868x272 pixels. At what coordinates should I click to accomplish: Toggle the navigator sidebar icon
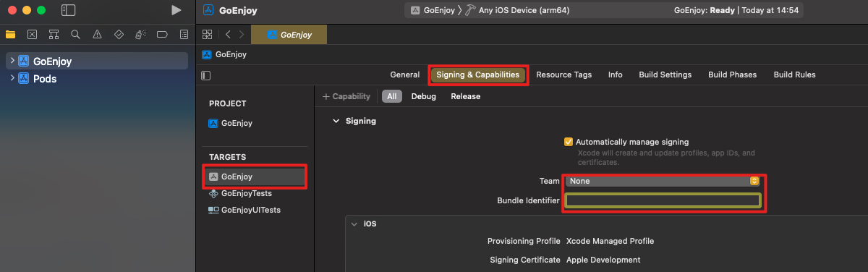68,10
